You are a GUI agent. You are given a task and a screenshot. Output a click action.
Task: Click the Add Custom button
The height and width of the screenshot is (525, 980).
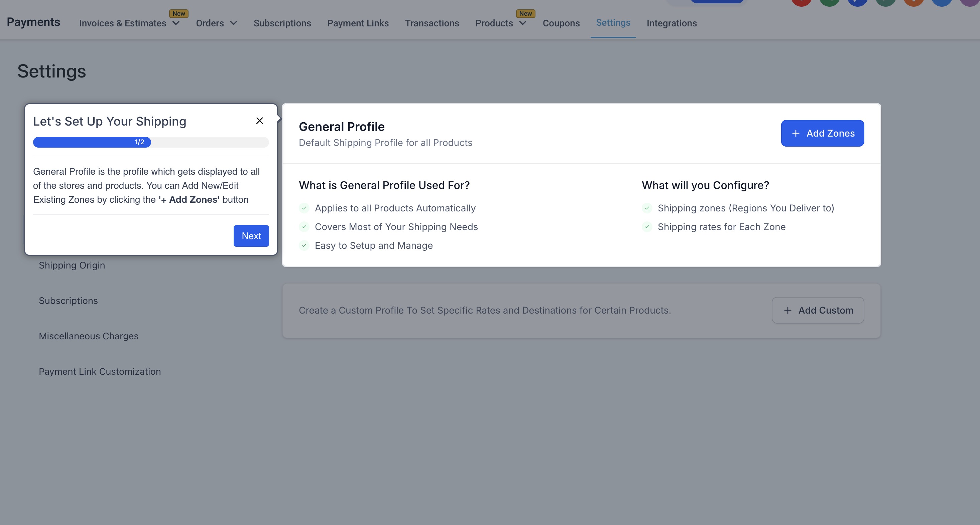coord(818,311)
